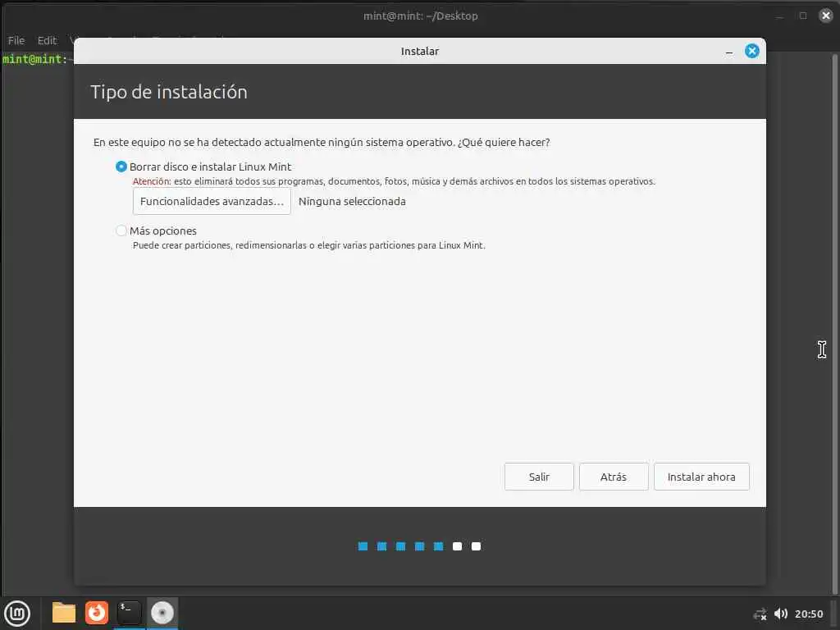
Task: Open the Linux Mint start menu
Action: click(18, 613)
